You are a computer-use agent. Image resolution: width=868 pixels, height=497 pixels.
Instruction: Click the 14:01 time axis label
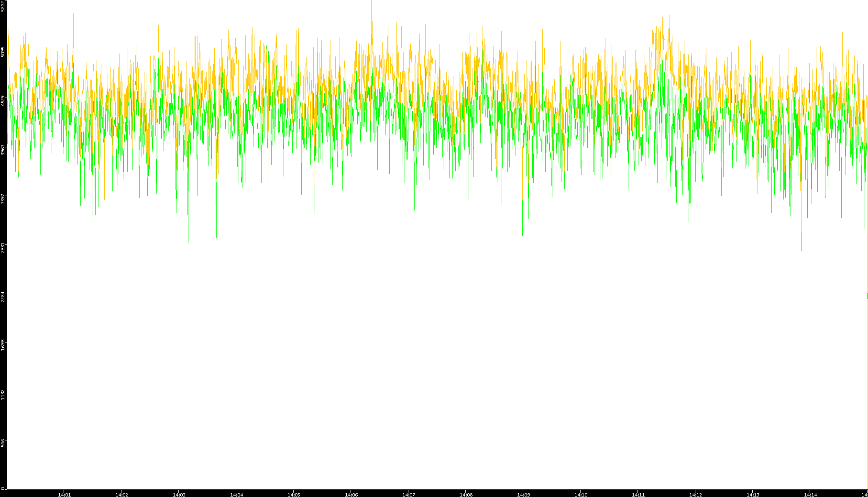click(x=64, y=494)
